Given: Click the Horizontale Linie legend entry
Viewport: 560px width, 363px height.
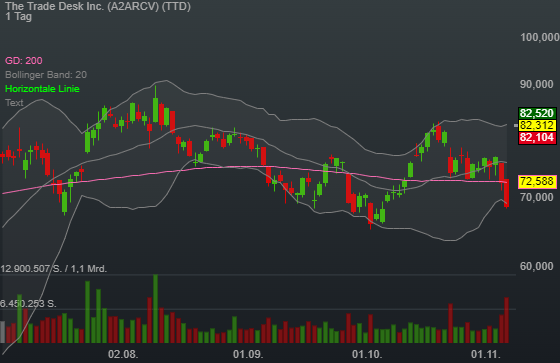Looking at the screenshot, I should click(42, 88).
